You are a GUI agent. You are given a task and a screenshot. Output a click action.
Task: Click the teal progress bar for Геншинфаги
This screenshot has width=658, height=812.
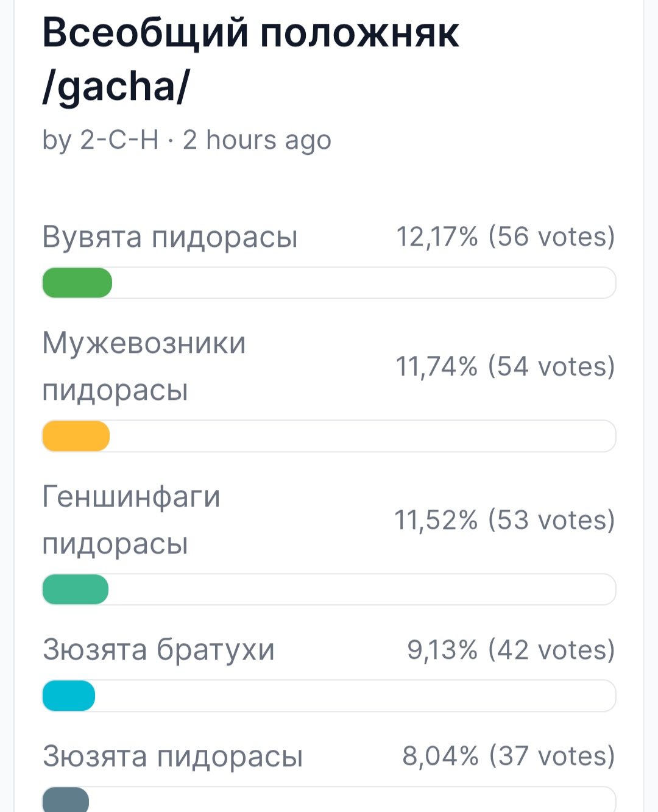click(76, 589)
